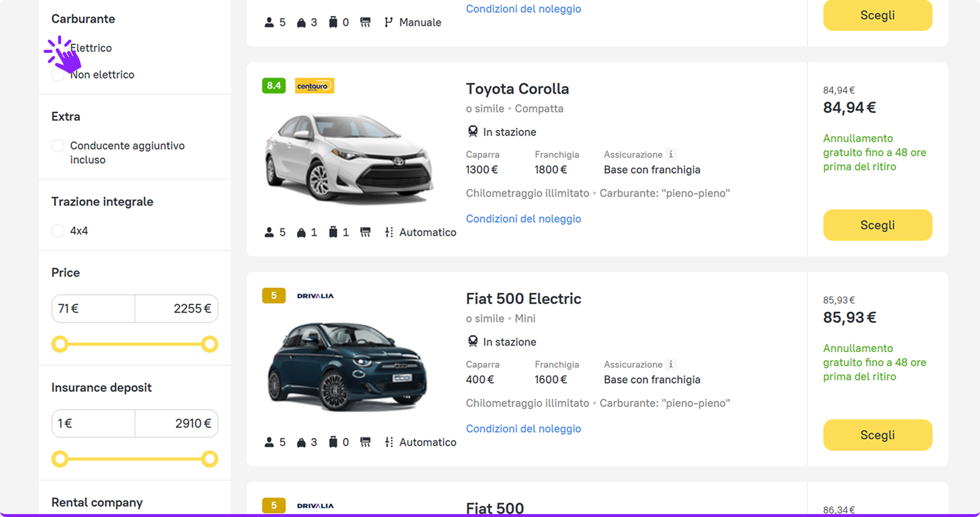Open Condizioni del noleggio for Fiat 500 Electric

coord(523,428)
